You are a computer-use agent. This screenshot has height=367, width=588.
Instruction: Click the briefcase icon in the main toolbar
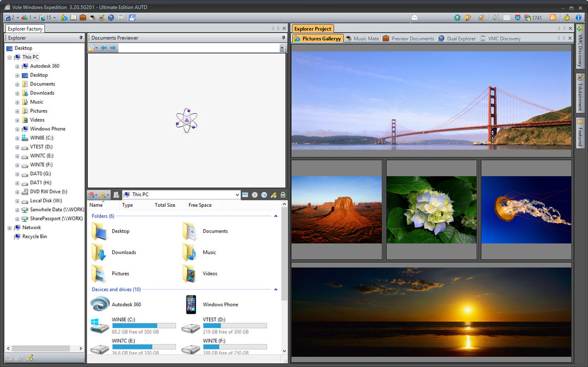pos(83,18)
